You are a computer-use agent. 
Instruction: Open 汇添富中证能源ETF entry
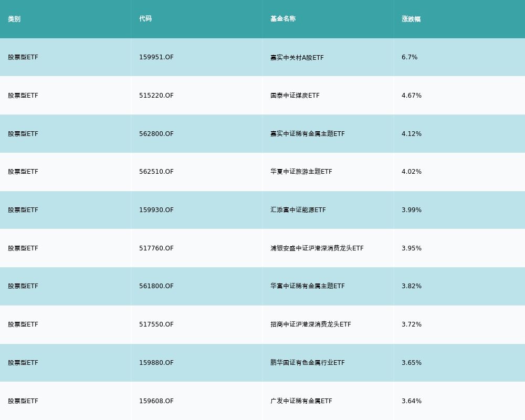point(298,210)
